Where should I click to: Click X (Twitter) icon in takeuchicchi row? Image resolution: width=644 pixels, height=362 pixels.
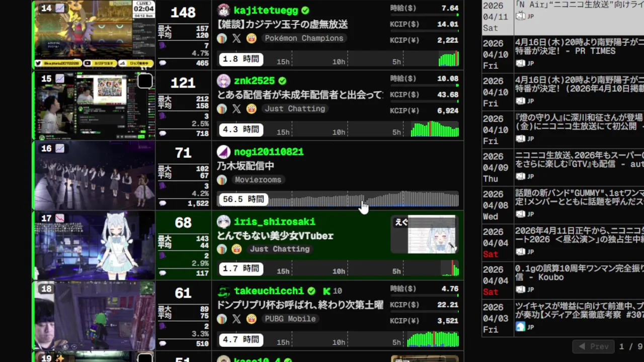point(236,319)
